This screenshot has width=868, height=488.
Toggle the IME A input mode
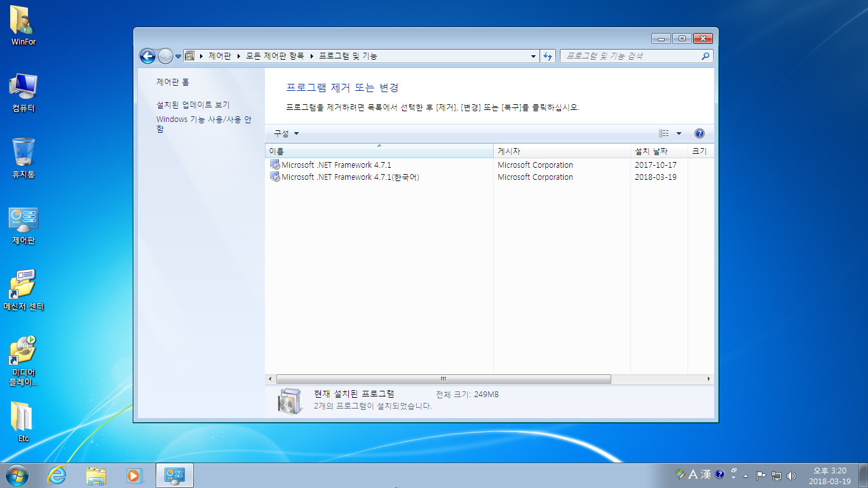693,474
